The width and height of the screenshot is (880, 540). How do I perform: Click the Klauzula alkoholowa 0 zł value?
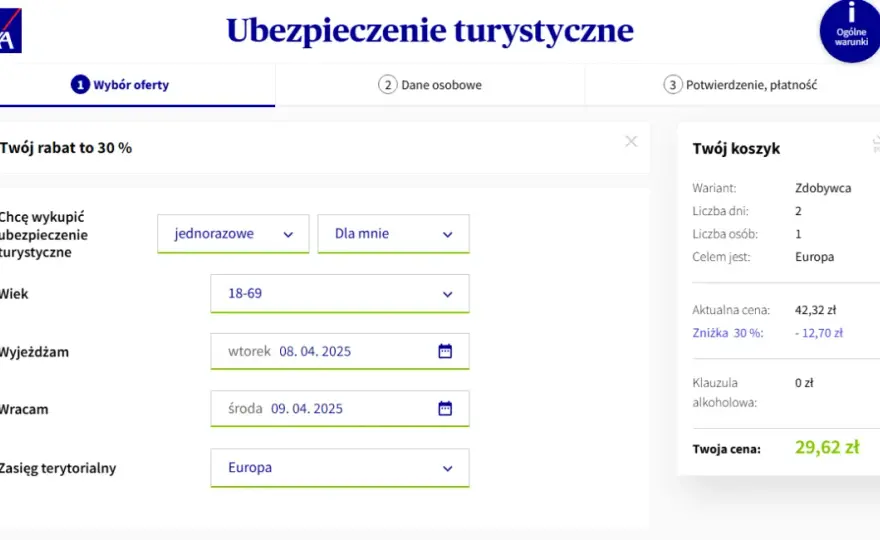(804, 383)
